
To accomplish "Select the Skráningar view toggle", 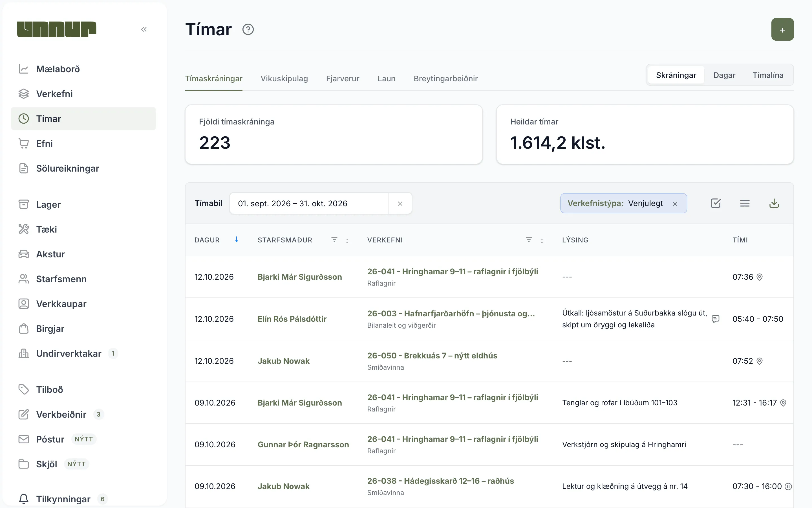I will [x=676, y=75].
